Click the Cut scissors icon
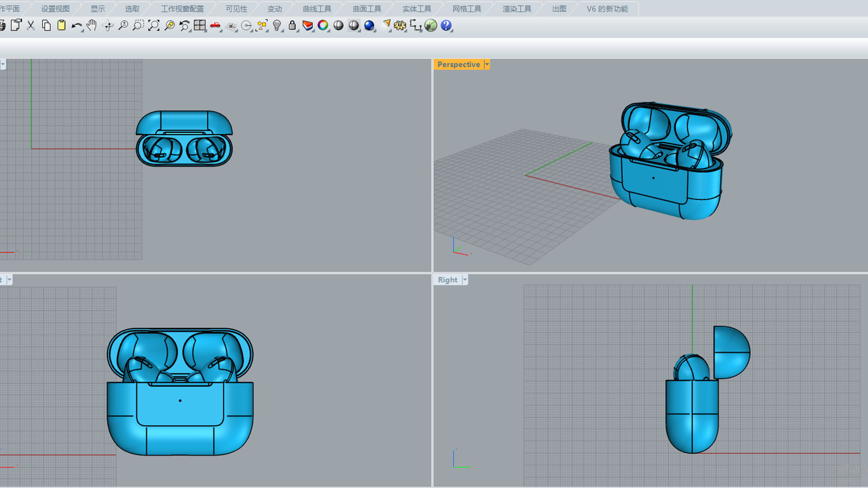The image size is (868, 488). 31,26
